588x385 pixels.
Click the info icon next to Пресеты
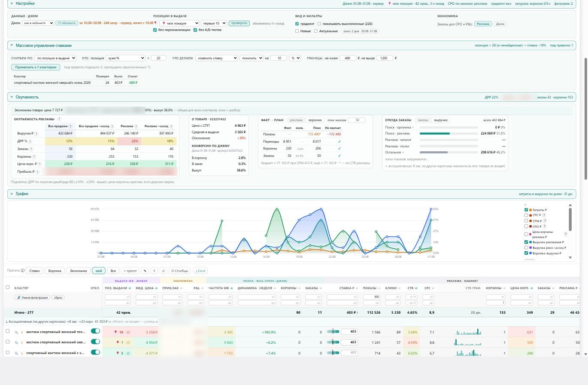coord(23,271)
